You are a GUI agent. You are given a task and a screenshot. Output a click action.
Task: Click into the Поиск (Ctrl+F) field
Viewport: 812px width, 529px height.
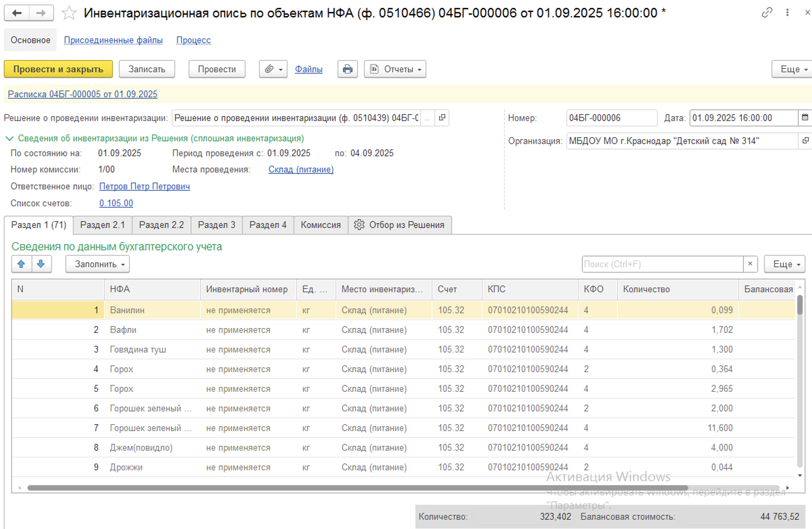coord(662,264)
